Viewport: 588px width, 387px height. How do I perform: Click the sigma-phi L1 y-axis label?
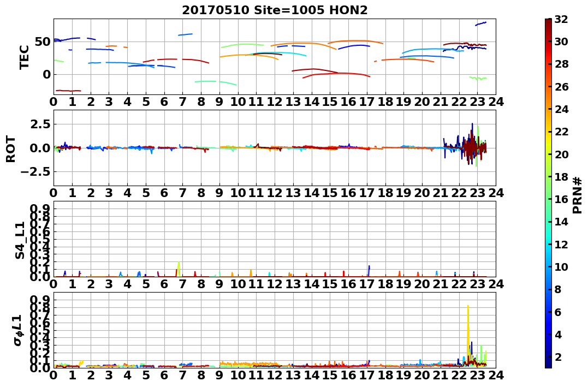(x=19, y=330)
